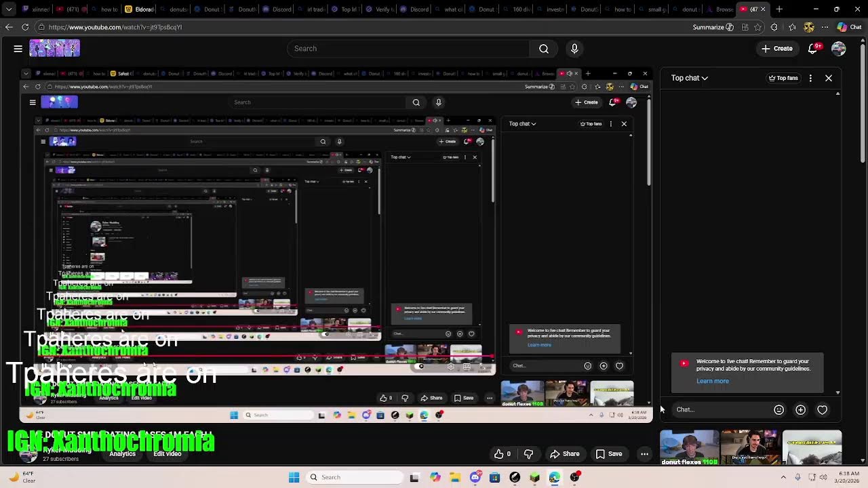
Task: Click the Windows taskbar search box
Action: [354, 477]
